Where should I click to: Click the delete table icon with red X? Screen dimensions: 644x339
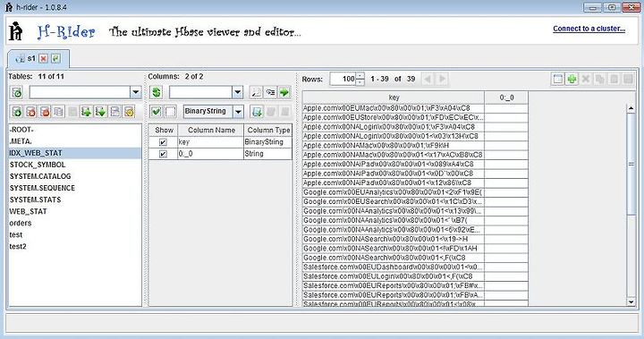30,111
